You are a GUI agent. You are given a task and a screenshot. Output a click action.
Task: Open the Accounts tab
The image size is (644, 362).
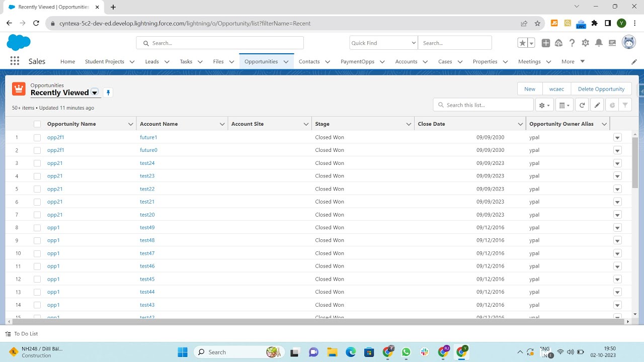[406, 61]
